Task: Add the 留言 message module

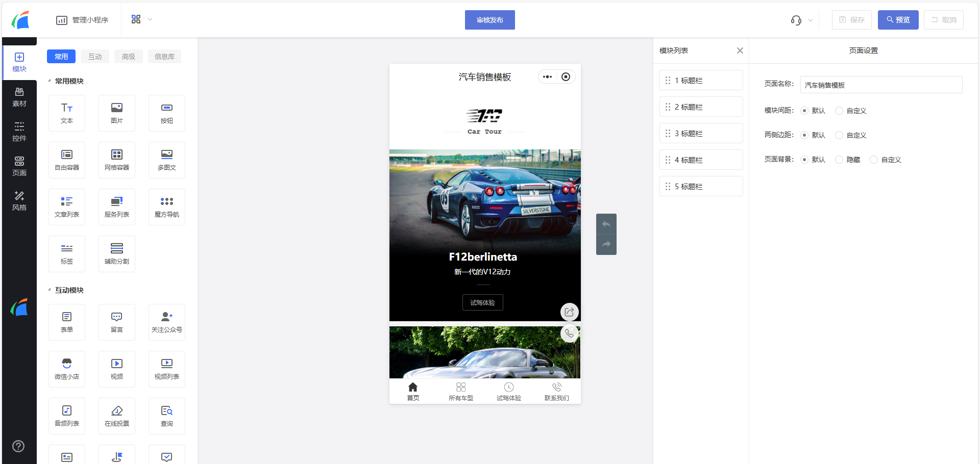Action: (117, 322)
